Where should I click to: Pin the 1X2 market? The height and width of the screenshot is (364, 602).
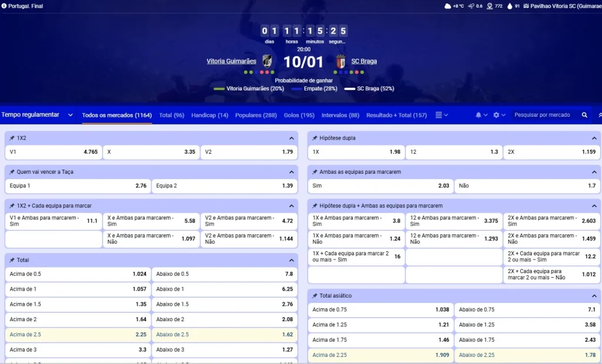pyautogui.click(x=12, y=138)
